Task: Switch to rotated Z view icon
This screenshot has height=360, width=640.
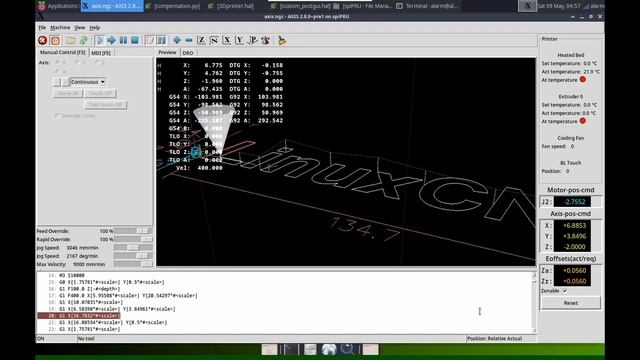Action: coord(214,40)
